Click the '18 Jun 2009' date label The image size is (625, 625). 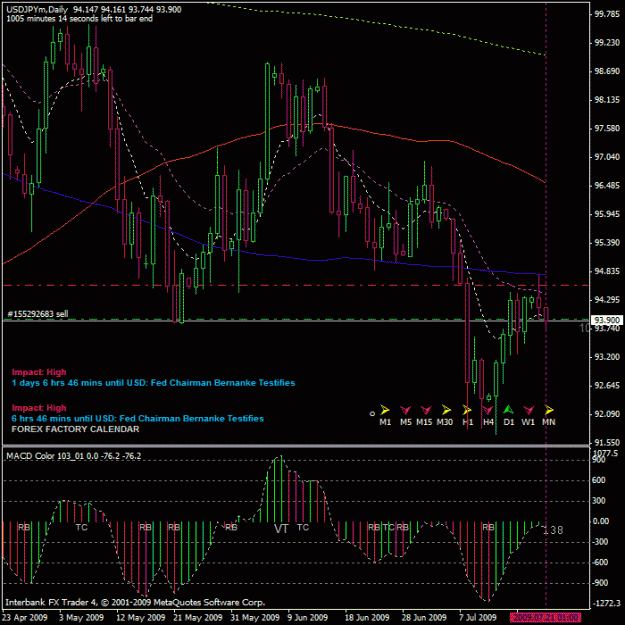pos(367,618)
